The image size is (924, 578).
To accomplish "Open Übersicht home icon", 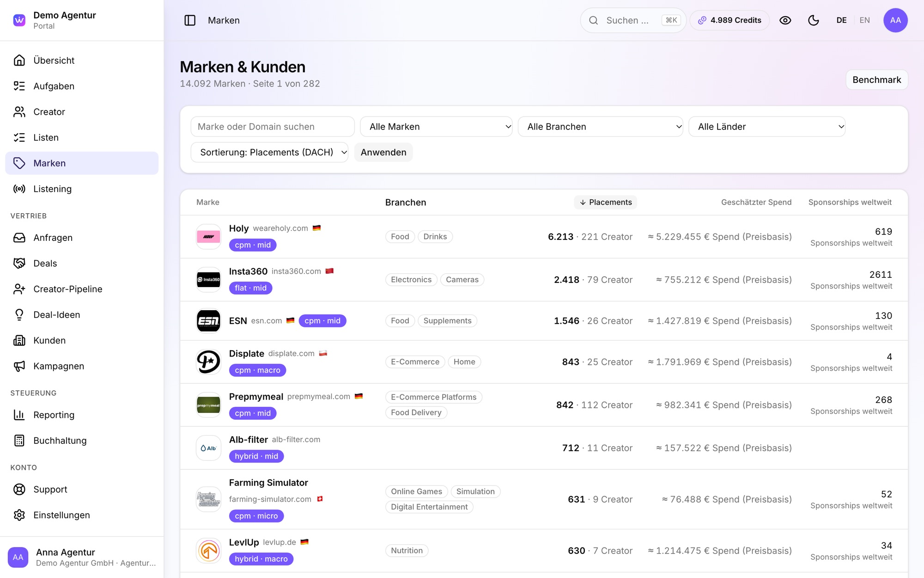I will coord(19,60).
